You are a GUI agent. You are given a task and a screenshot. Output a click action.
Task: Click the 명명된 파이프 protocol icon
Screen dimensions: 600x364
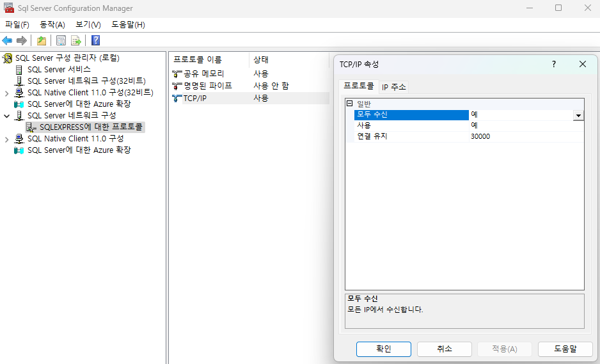point(177,86)
